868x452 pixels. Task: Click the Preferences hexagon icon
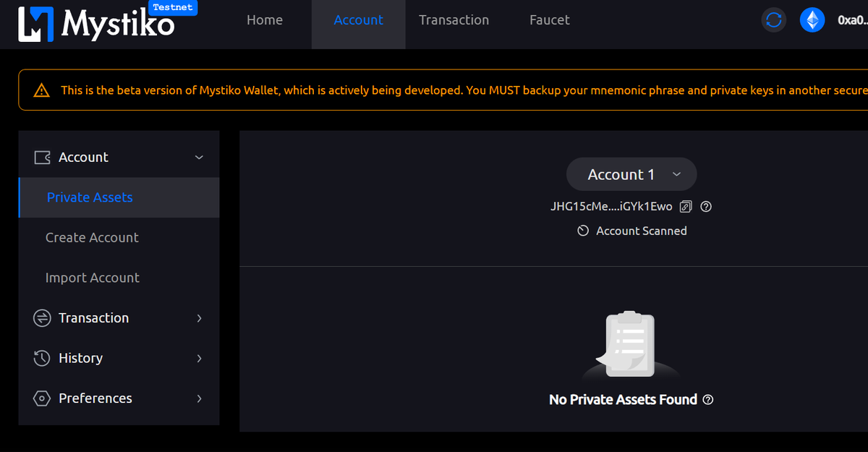(x=42, y=398)
